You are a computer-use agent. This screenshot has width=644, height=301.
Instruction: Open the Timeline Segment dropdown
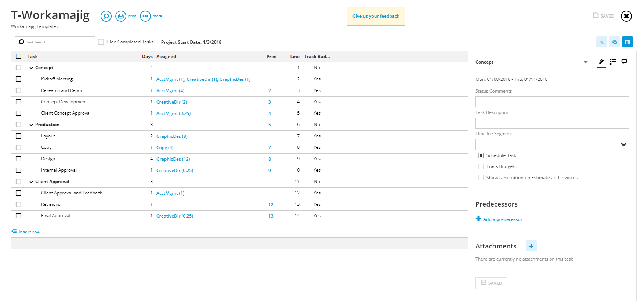pos(552,144)
